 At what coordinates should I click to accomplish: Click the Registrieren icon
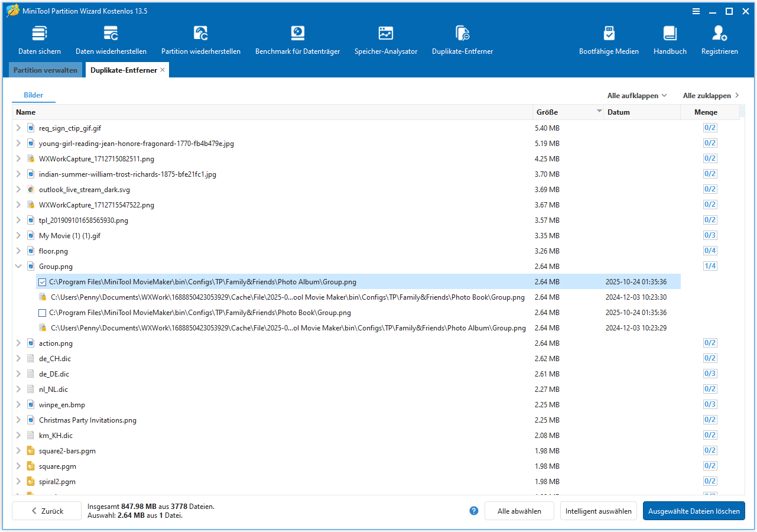click(x=719, y=38)
